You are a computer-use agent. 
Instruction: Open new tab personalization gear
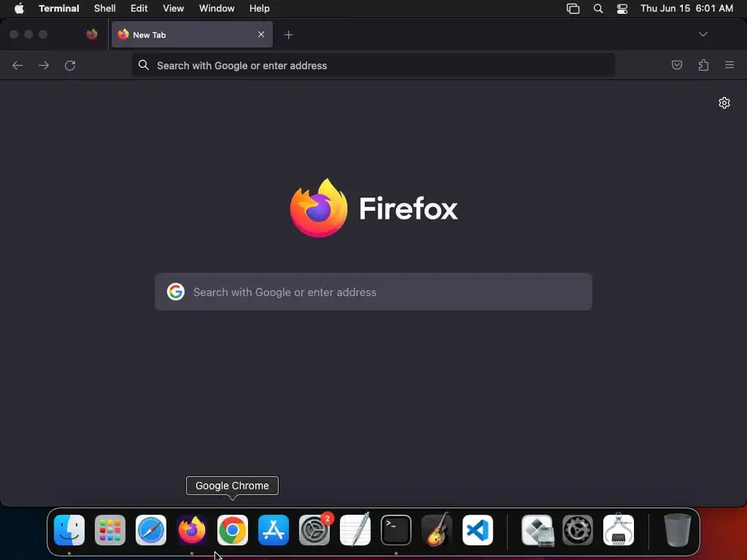(724, 103)
